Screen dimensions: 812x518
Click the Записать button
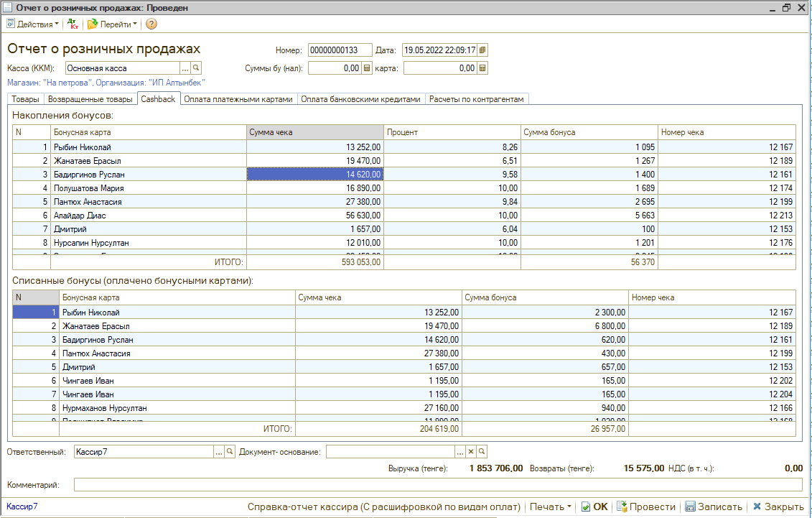[715, 507]
